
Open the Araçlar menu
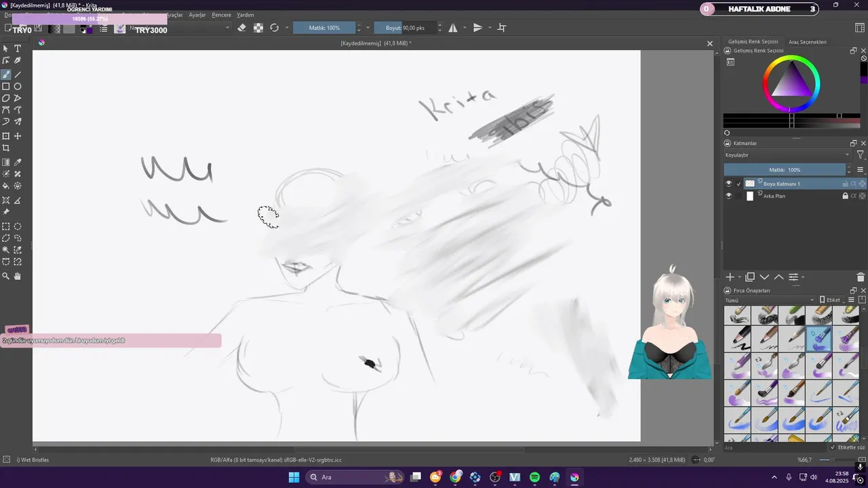point(175,15)
